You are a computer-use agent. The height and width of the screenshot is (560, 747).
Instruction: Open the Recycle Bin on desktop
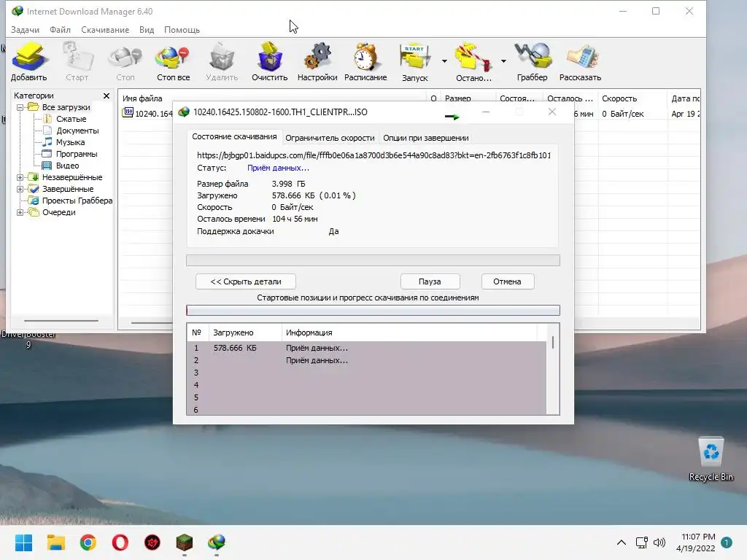711,459
